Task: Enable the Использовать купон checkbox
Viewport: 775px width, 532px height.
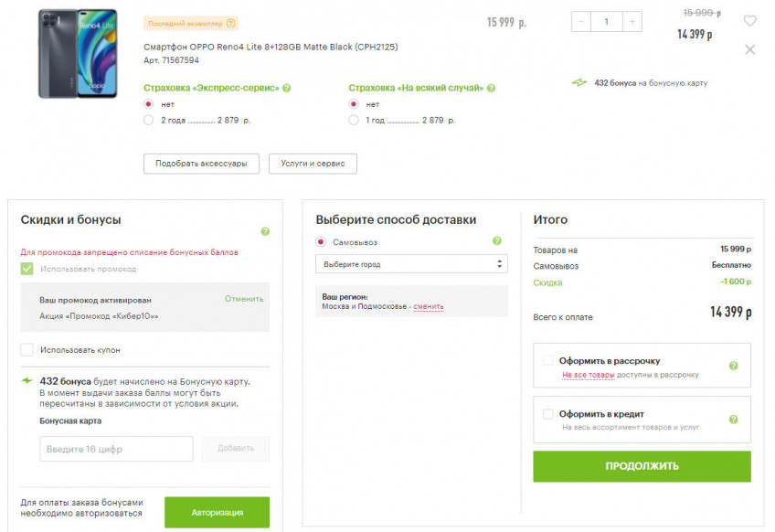Action: pyautogui.click(x=27, y=350)
